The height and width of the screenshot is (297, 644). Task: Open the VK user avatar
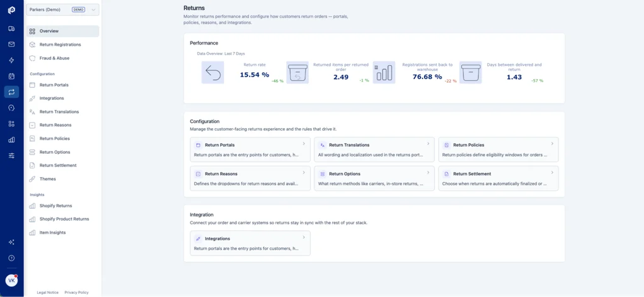11,280
